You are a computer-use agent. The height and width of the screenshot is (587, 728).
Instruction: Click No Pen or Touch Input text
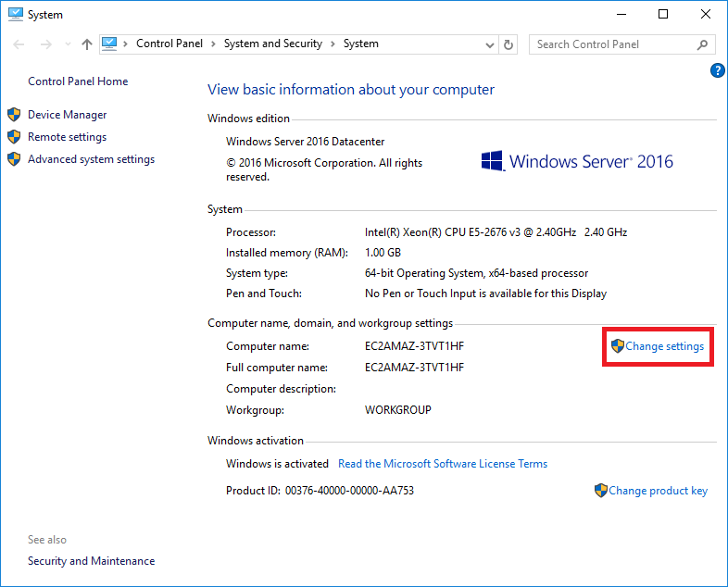485,293
